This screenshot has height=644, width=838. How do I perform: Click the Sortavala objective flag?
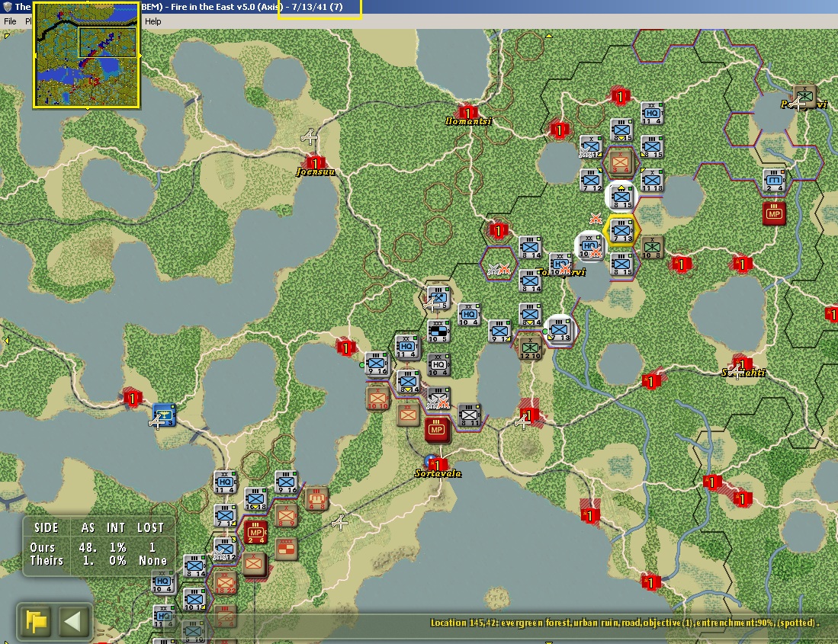(x=438, y=463)
